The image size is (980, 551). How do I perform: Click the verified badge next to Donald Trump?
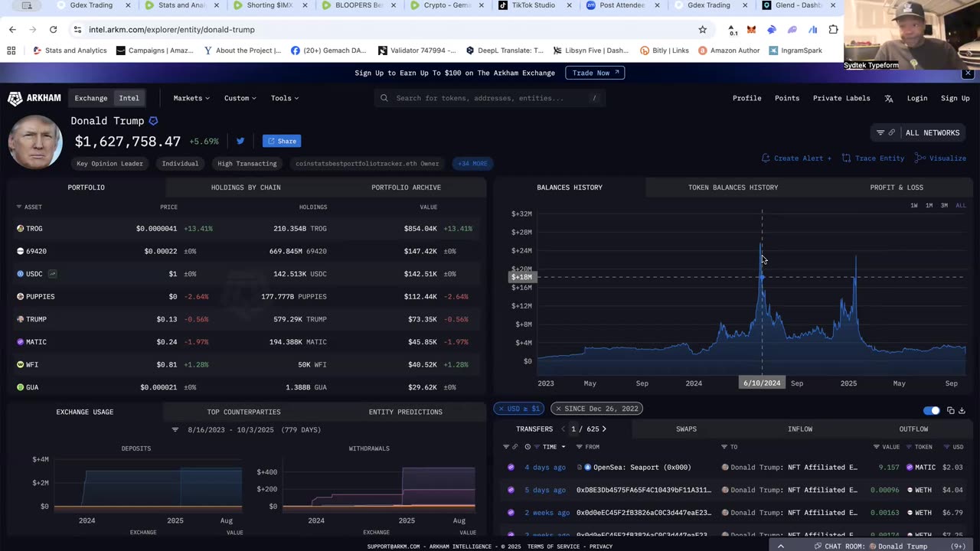[x=153, y=121]
